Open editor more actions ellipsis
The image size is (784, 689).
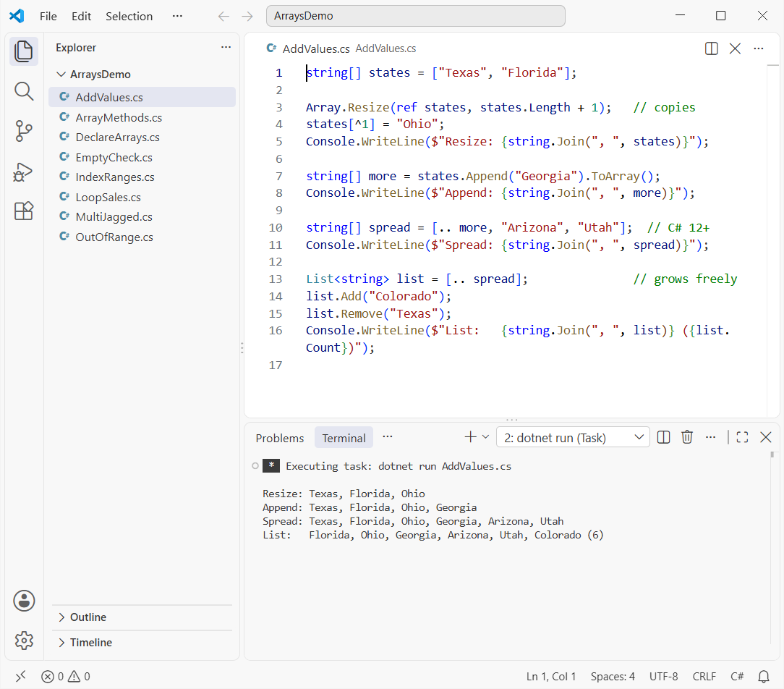759,48
